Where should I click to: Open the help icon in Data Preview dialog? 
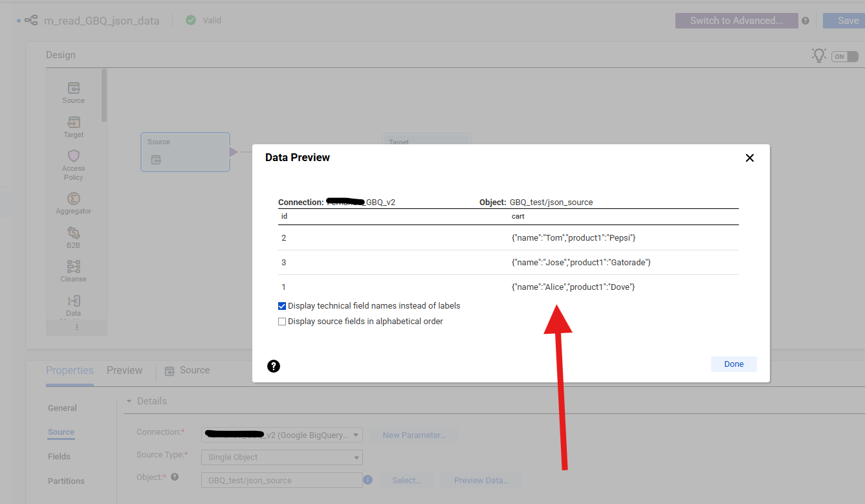[274, 366]
